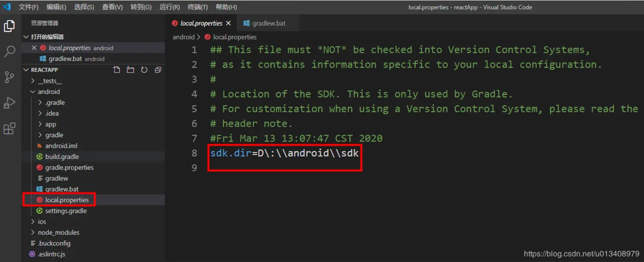644x262 pixels.
Task: Switch to the local.properties tab
Action: pyautogui.click(x=201, y=23)
